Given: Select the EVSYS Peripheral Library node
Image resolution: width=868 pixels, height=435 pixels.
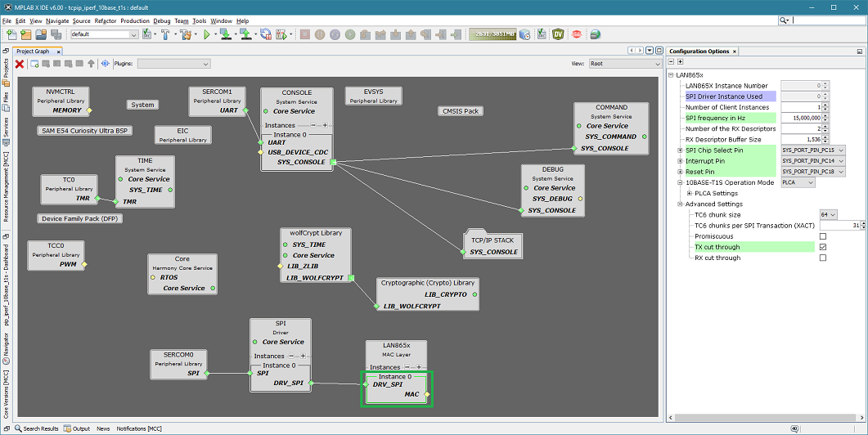Looking at the screenshot, I should [374, 96].
